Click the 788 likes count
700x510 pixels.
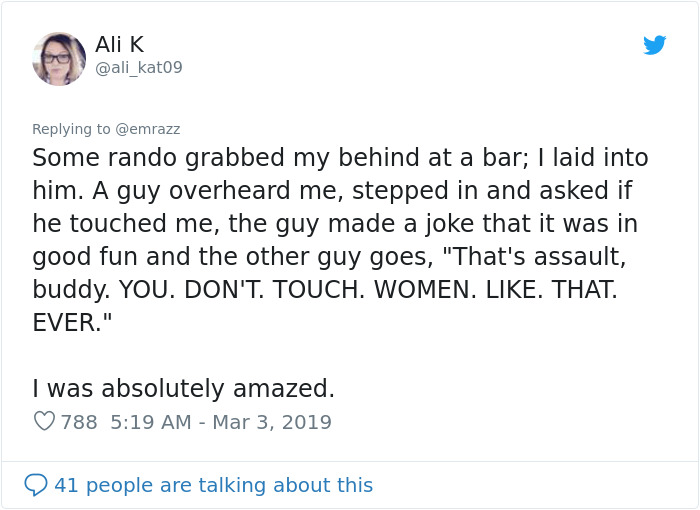click(x=79, y=422)
